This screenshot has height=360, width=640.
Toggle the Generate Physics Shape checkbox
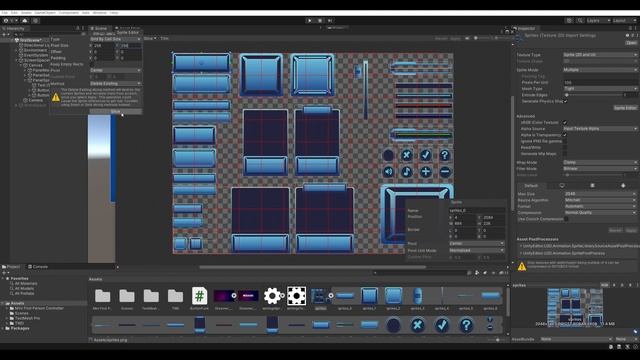pos(565,101)
